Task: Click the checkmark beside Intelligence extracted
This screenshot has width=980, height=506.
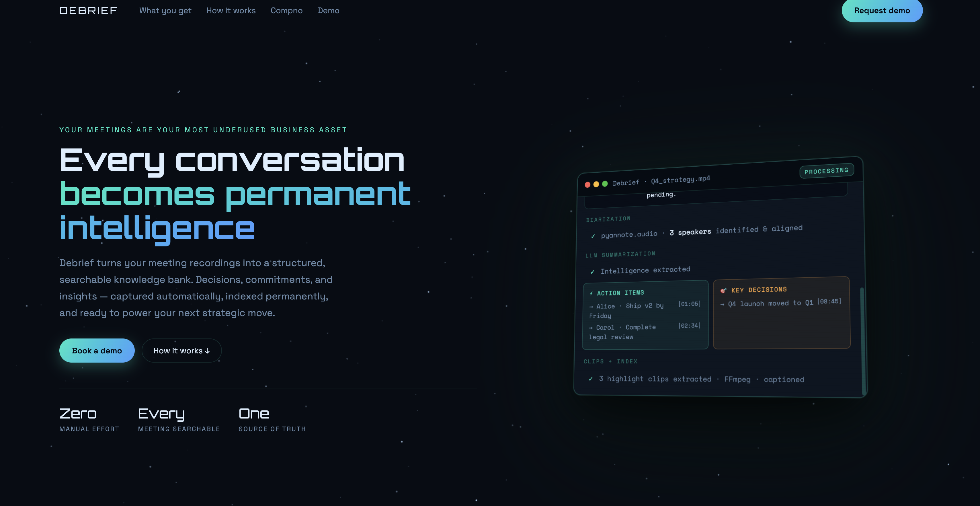Action: point(592,271)
